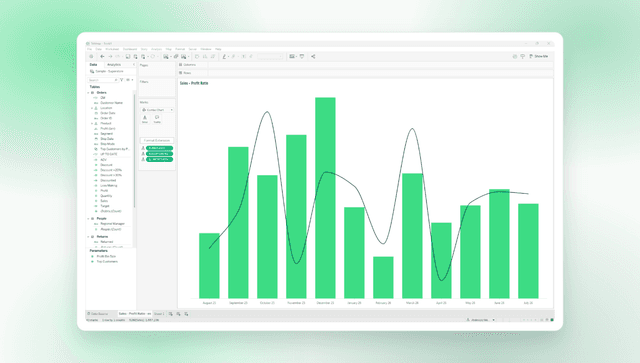Viewport: 640px width, 363px height.
Task: Click the Tooltip button on Marks card
Action: 157,119
